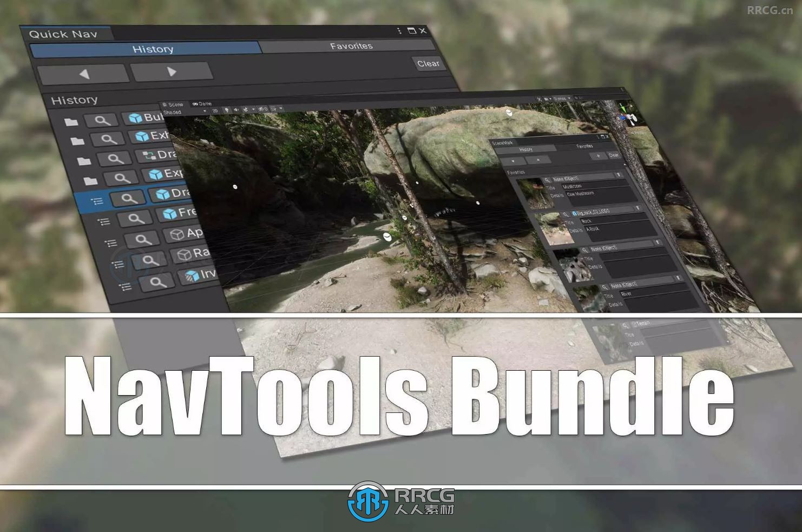The height and width of the screenshot is (532, 802).
Task: Switch to the Scene view tab
Action: [173, 104]
